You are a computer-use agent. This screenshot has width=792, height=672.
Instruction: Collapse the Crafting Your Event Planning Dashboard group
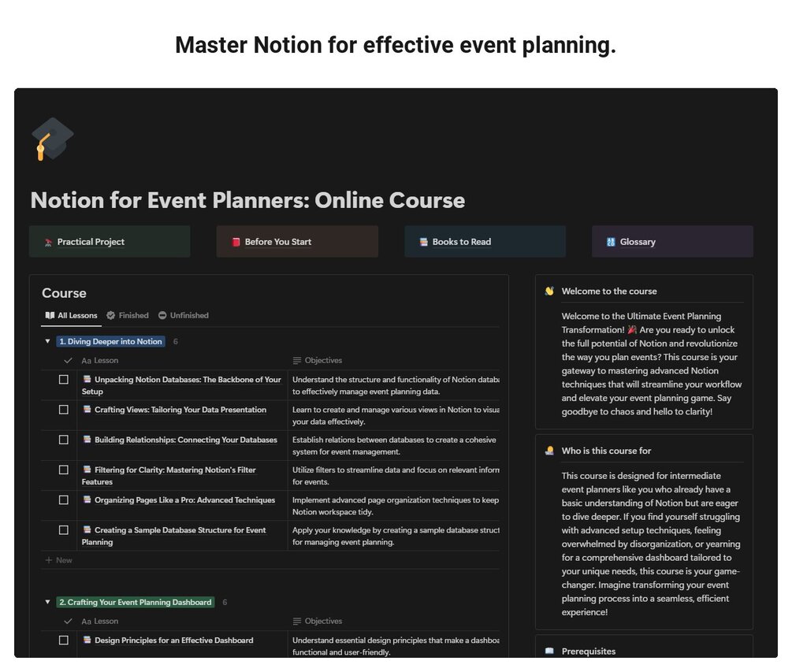[47, 603]
